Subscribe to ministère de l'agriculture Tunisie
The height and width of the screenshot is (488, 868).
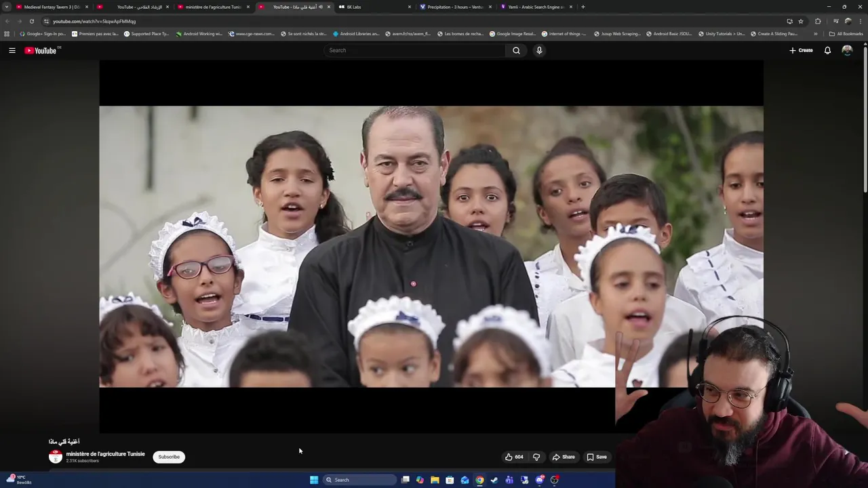[169, 457]
